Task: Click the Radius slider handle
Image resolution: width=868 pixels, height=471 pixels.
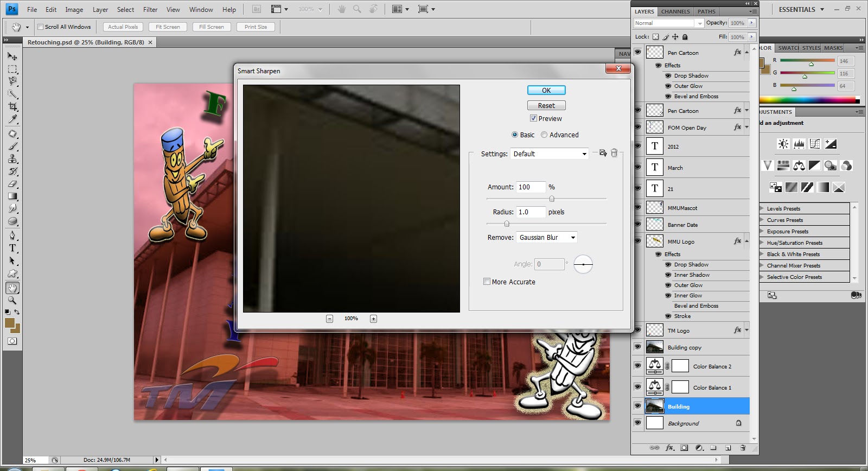Action: pyautogui.click(x=507, y=224)
